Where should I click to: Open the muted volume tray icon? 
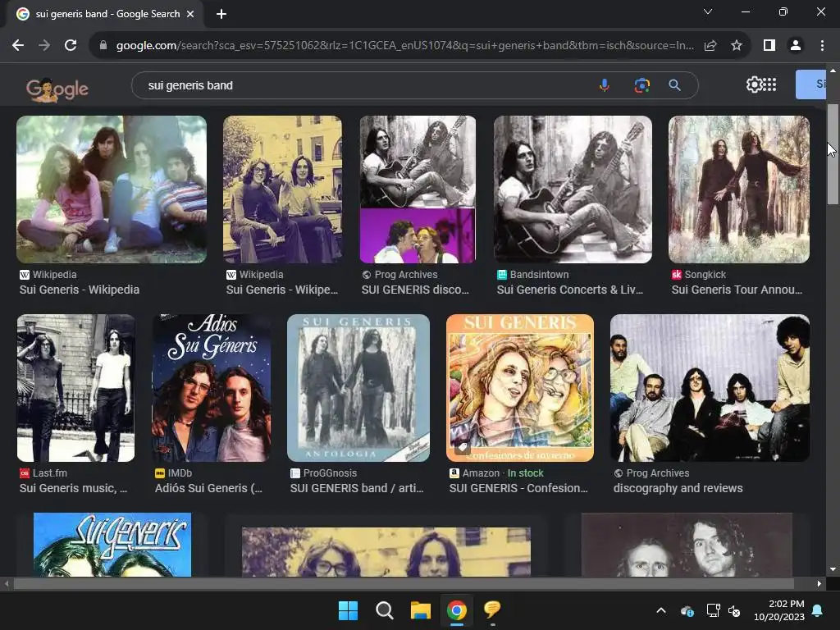(734, 610)
